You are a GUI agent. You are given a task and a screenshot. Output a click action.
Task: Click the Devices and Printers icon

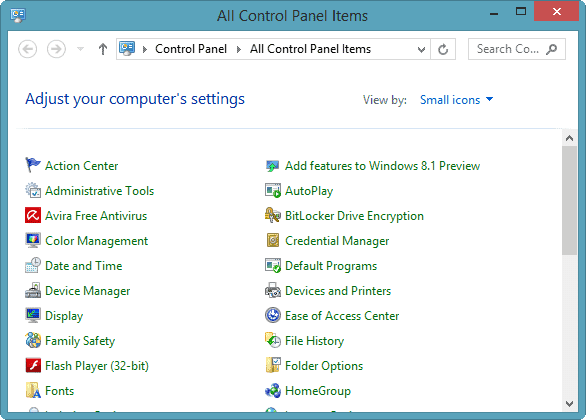[273, 291]
